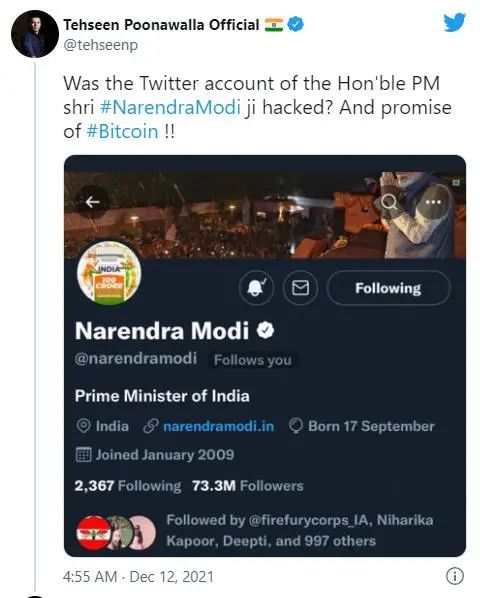Click the Twitter bird logo
The height and width of the screenshot is (598, 480).
[x=454, y=23]
